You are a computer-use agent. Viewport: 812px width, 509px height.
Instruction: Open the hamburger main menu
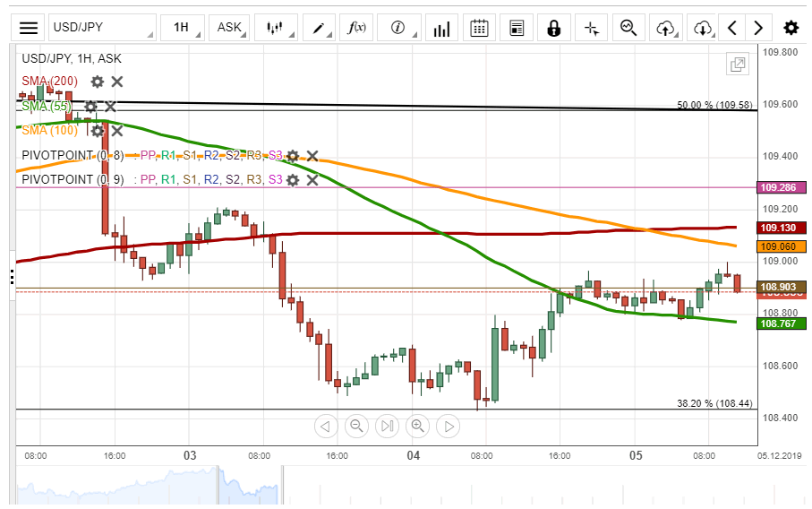click(x=29, y=28)
